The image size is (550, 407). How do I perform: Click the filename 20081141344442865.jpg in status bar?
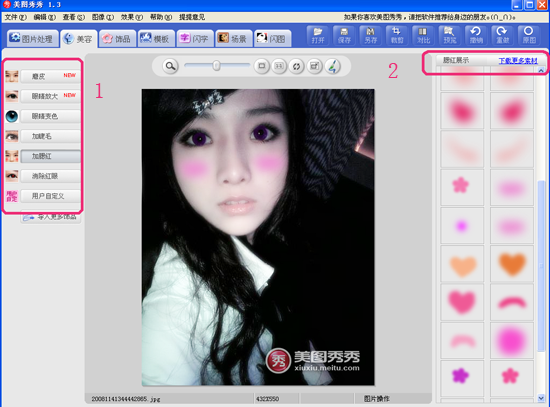click(126, 399)
